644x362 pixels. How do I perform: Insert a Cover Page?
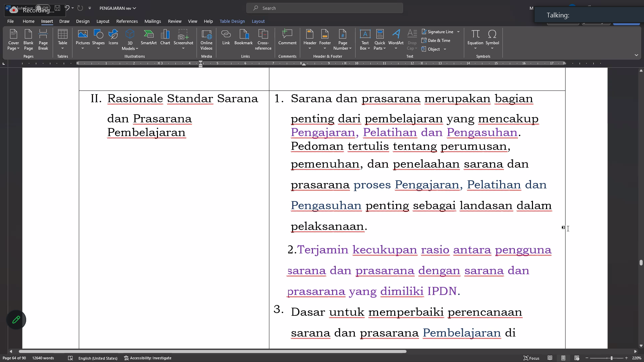[x=13, y=40]
